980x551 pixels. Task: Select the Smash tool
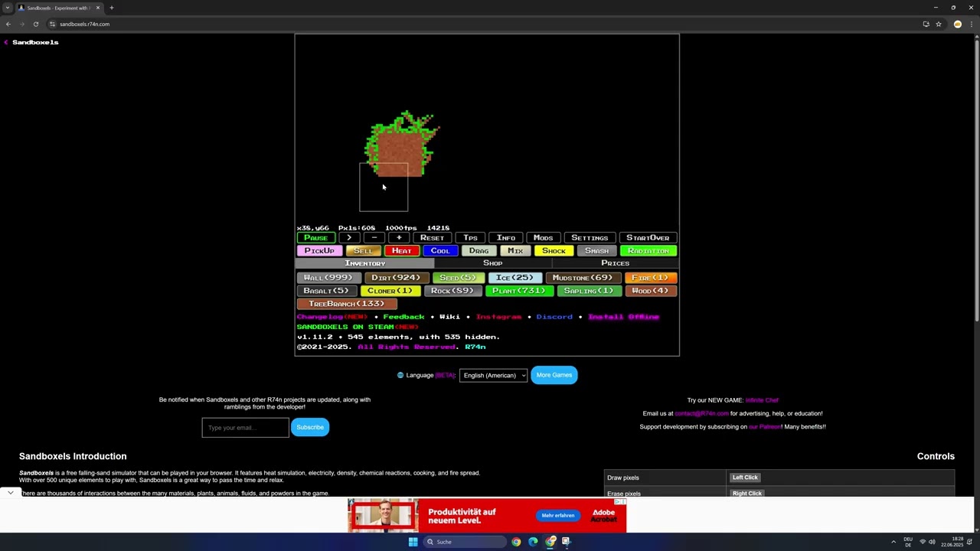pyautogui.click(x=596, y=251)
